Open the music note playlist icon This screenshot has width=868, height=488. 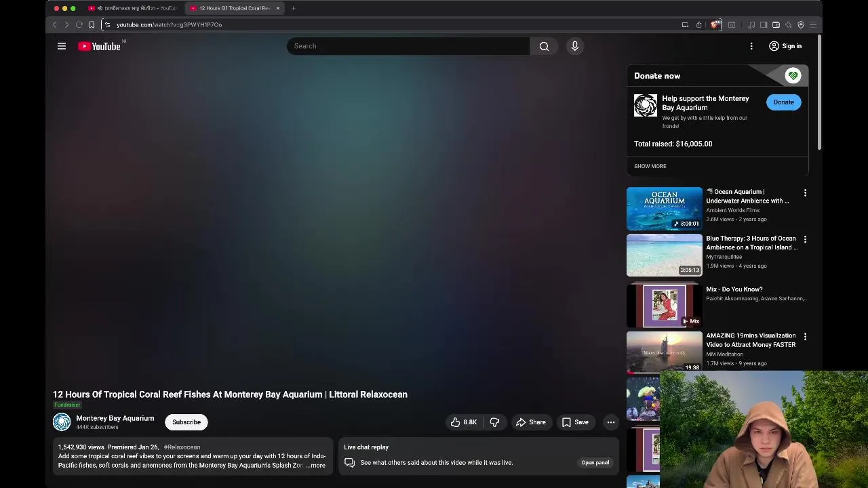tap(751, 25)
